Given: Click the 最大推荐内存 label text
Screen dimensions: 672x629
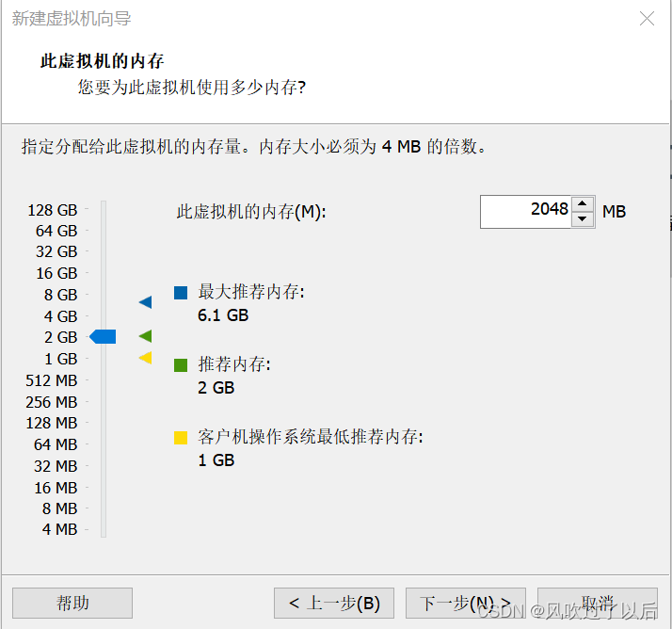Looking at the screenshot, I should coord(251,292).
